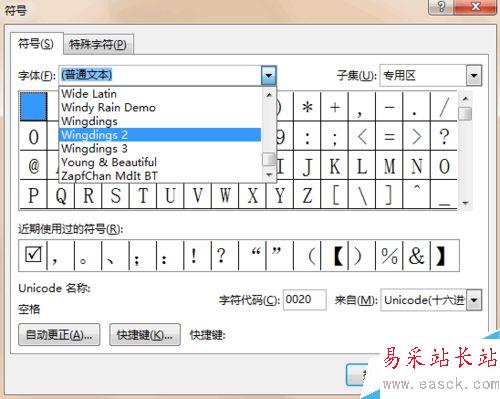Pick the recently used left double quote
The width and height of the screenshot is (500, 399).
point(252,255)
